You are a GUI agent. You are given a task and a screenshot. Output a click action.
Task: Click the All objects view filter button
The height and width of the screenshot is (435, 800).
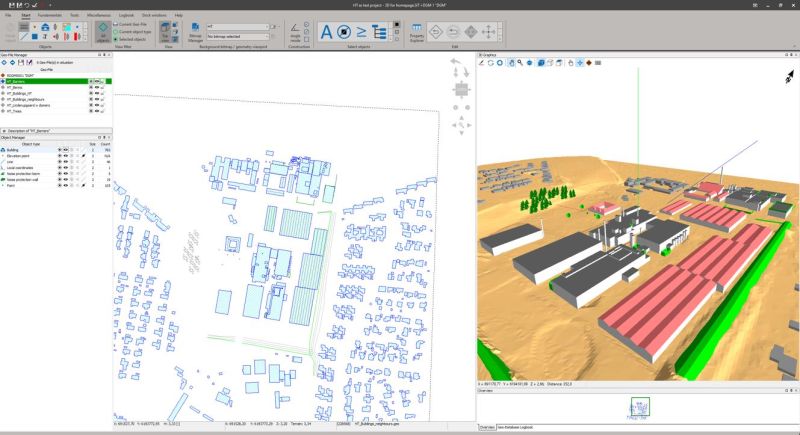point(103,32)
